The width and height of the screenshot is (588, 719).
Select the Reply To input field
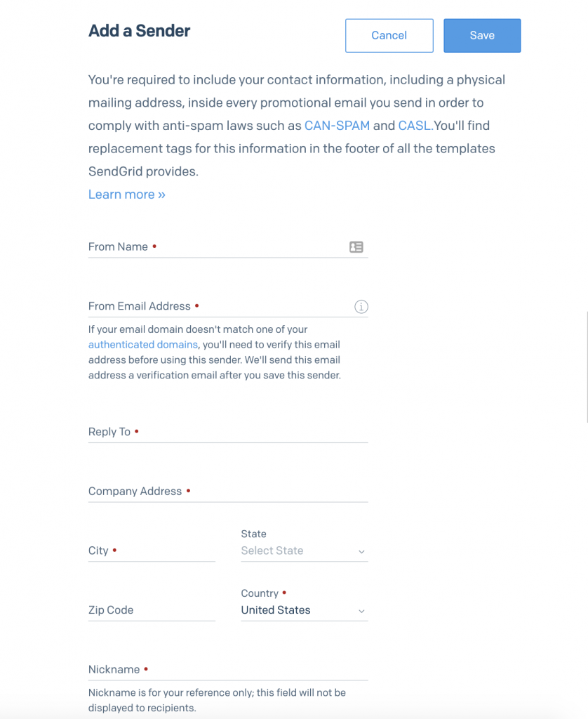pos(228,432)
